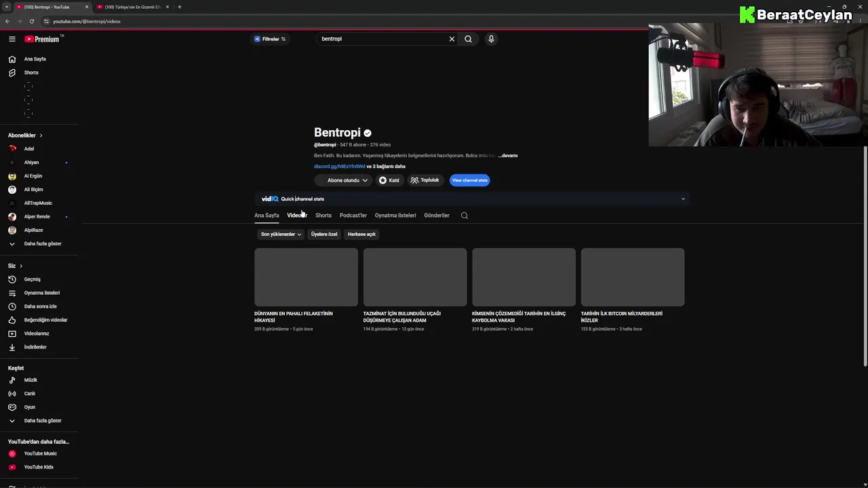Open Son yüklenenler sort dropdown

(281, 235)
